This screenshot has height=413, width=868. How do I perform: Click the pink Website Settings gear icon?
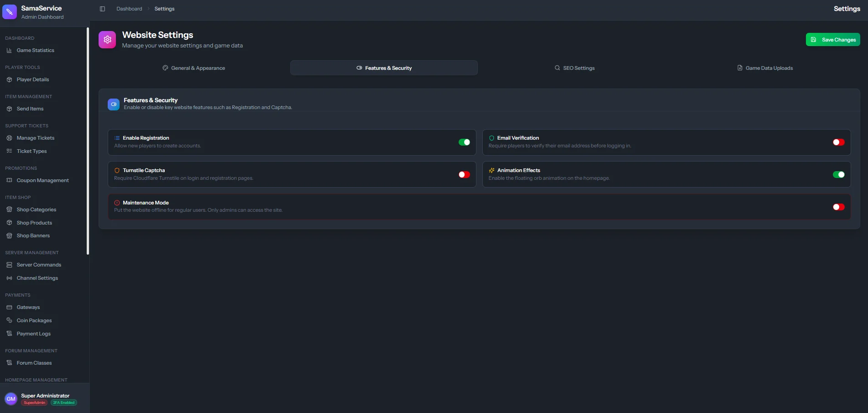107,40
